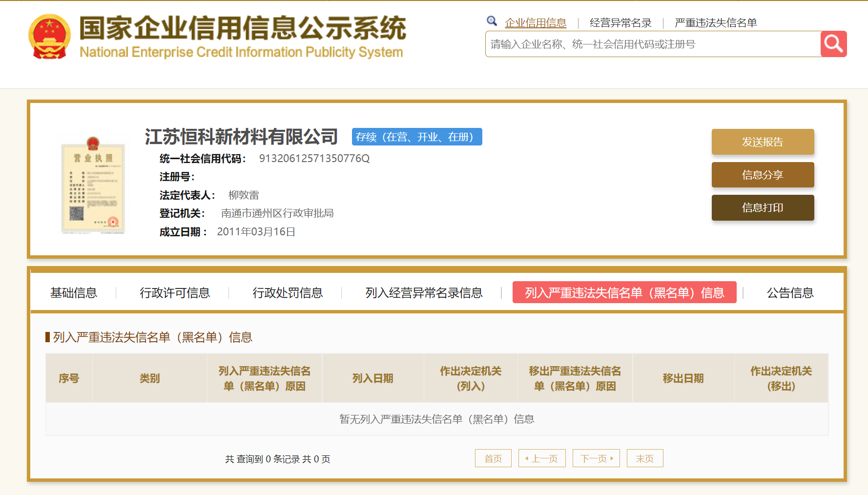Jump to 末页 last page
Image resolution: width=868 pixels, height=495 pixels.
(x=645, y=458)
